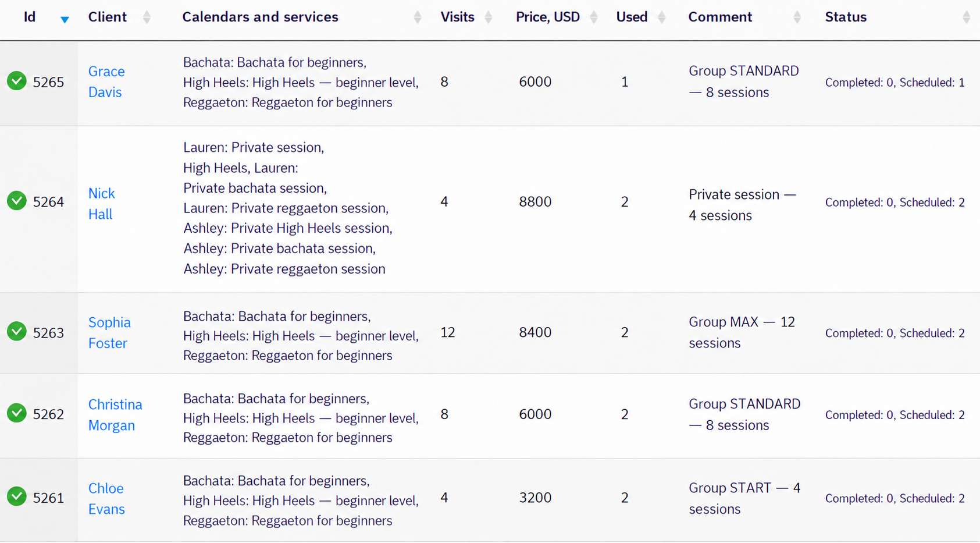
Task: Click visits value 12 for Sophia Foster
Action: pos(448,332)
